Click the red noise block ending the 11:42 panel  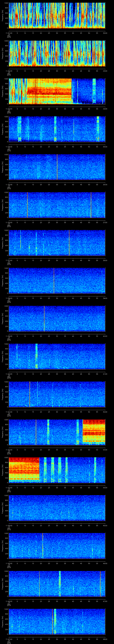point(94,432)
